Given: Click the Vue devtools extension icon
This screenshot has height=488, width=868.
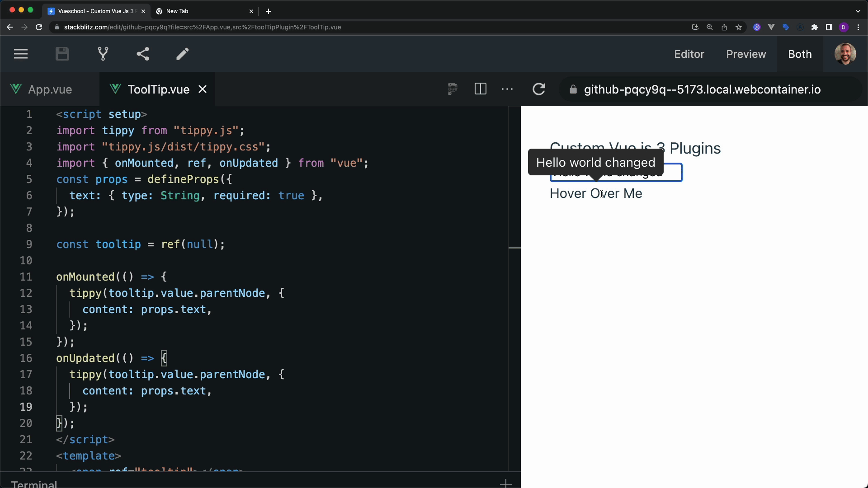Looking at the screenshot, I should click(771, 27).
